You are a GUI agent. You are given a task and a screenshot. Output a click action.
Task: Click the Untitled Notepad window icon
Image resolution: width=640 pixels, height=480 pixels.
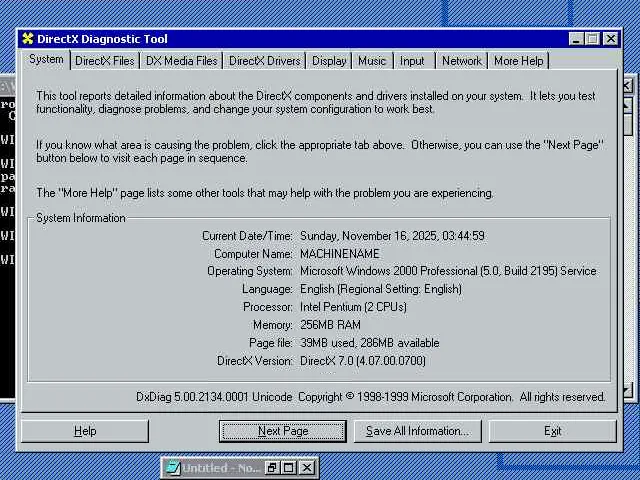tap(173, 468)
